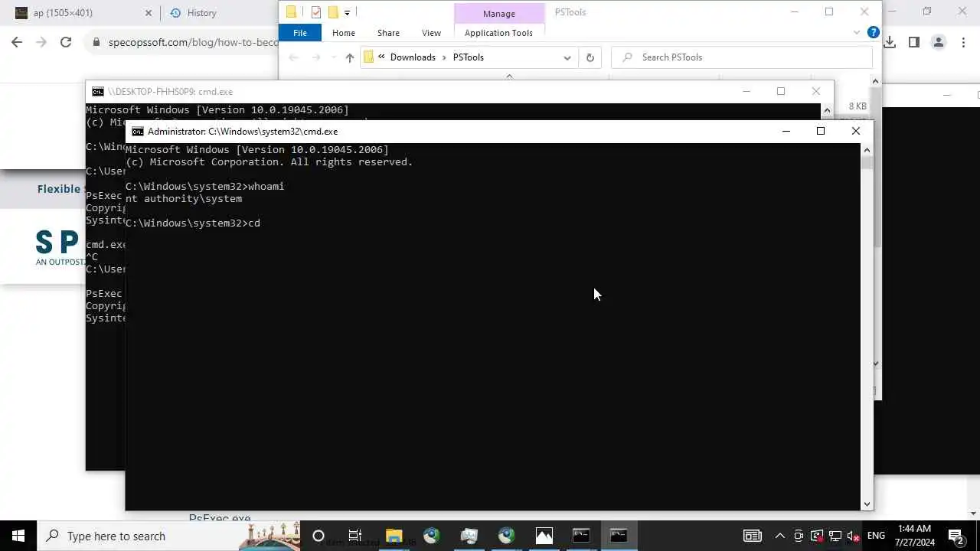Click the Manage contextual tab

click(498, 14)
